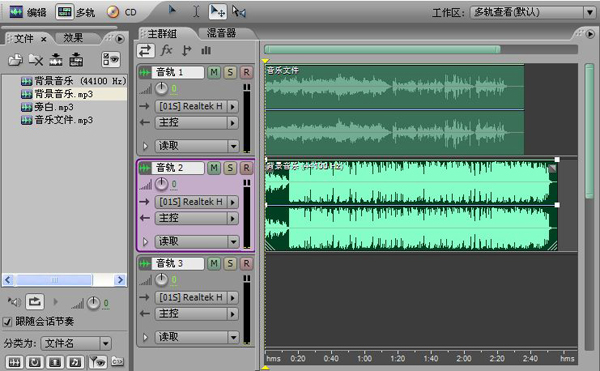Click the Import File icon
600x371 pixels.
coord(16,60)
